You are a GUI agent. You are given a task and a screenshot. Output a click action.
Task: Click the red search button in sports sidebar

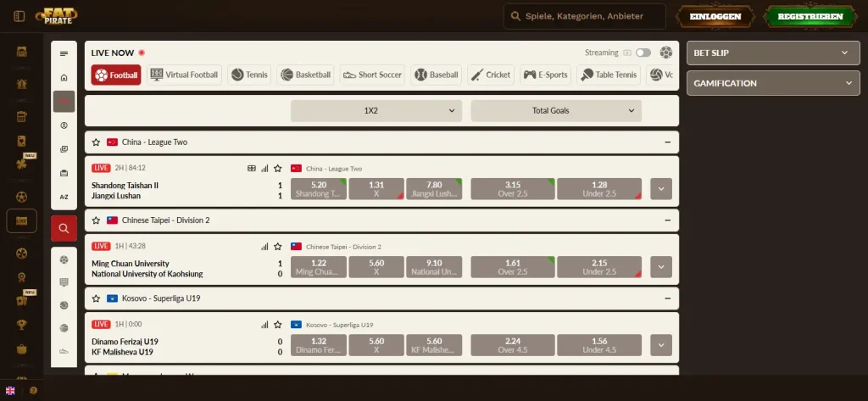[64, 228]
